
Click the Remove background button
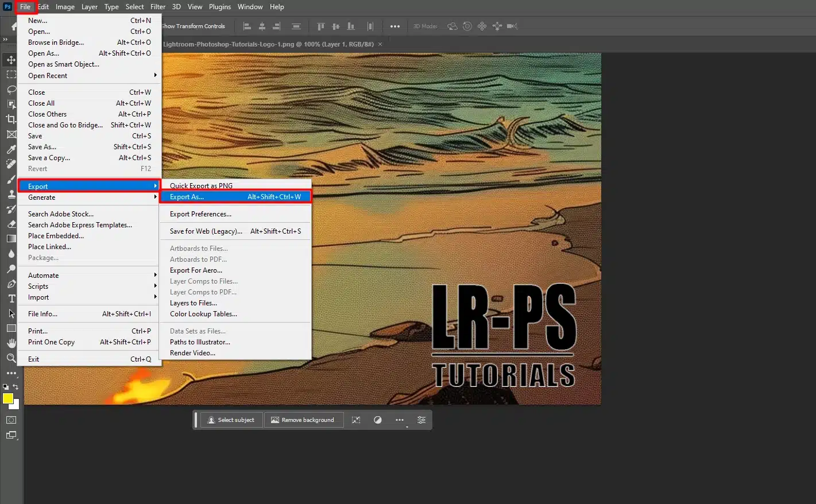(x=303, y=420)
